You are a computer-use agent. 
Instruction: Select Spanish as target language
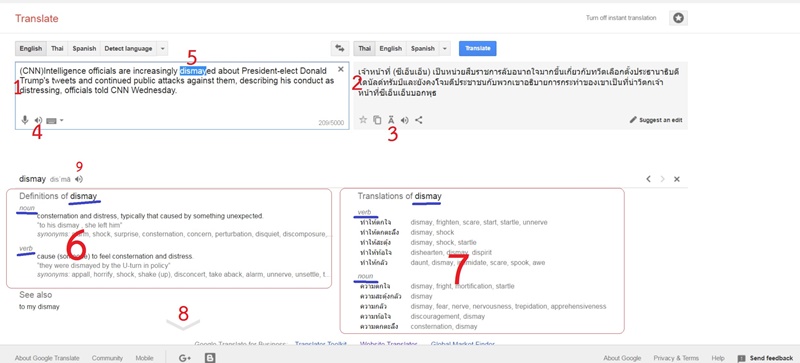423,49
